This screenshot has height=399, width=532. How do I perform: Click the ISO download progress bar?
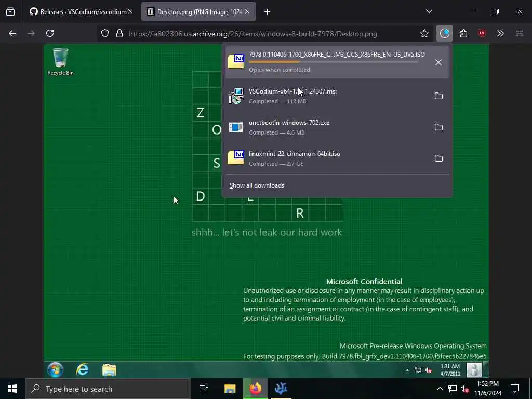(334, 62)
